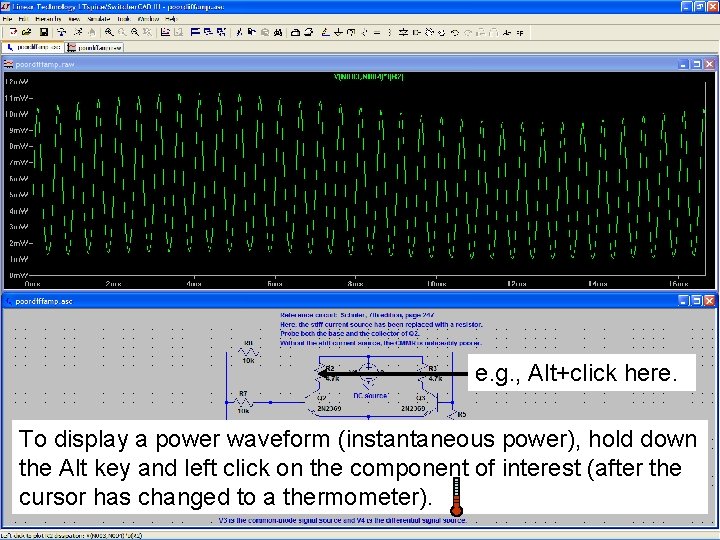The image size is (720, 540).
Task: Select the Copy tool icon
Action: pyautogui.click(x=252, y=32)
